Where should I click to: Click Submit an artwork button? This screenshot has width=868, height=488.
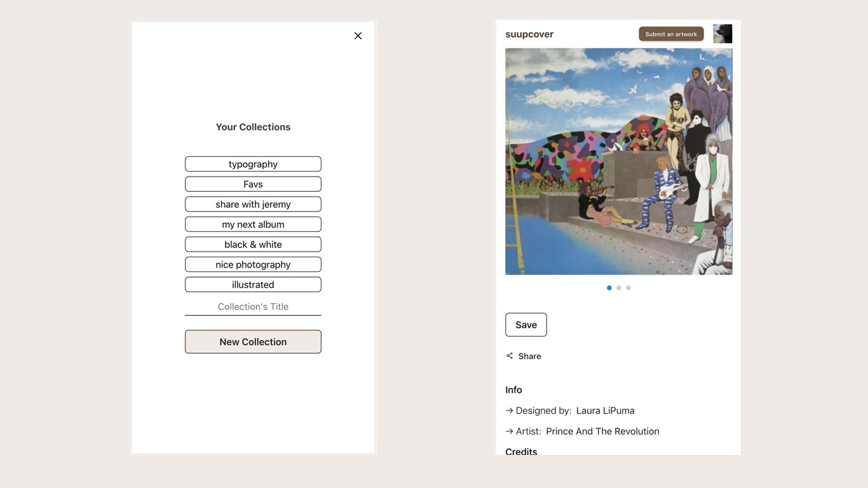pyautogui.click(x=671, y=34)
